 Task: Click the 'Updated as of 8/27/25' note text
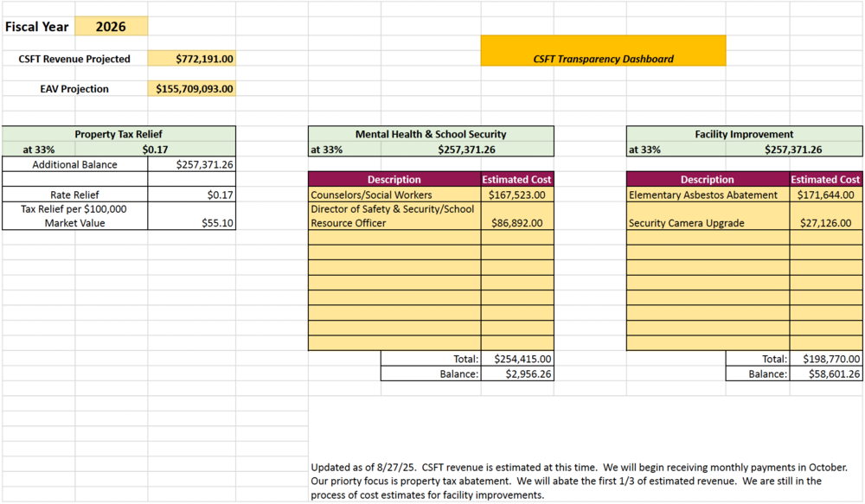[580, 481]
